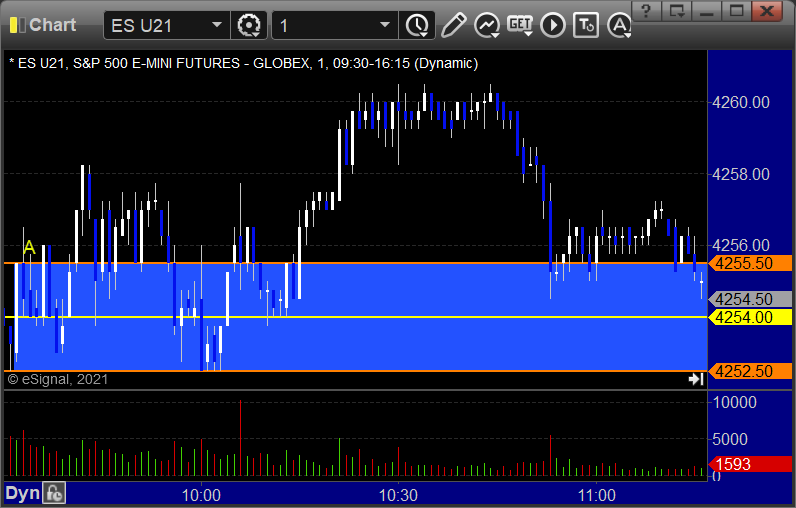Jump to latest bar arrow icon

[x=696, y=379]
